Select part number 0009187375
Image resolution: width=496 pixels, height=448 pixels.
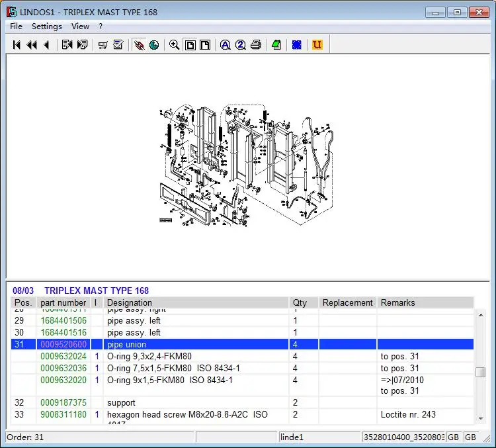point(63,402)
